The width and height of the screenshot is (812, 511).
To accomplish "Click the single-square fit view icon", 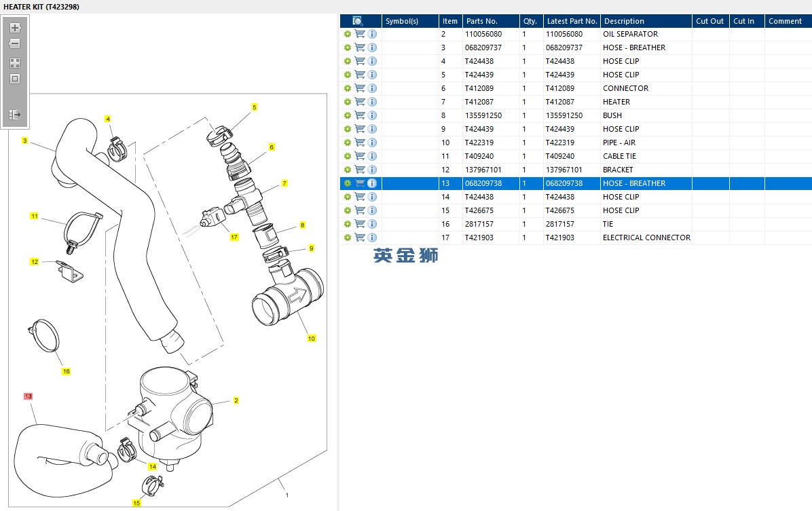I will pos(15,79).
